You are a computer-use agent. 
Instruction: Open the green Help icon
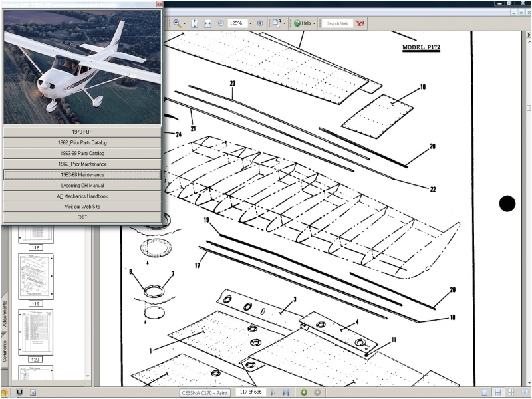click(297, 23)
